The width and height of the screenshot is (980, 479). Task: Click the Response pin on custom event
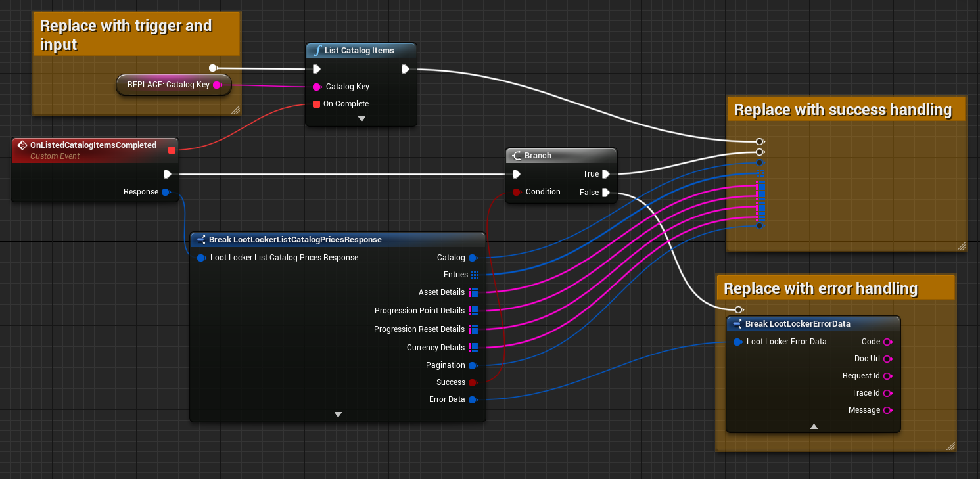pos(166,192)
